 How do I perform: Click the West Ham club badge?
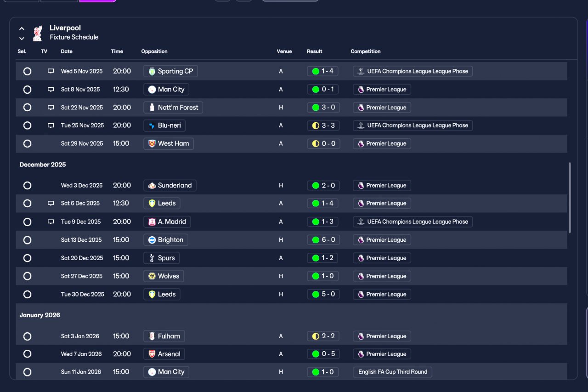(152, 143)
